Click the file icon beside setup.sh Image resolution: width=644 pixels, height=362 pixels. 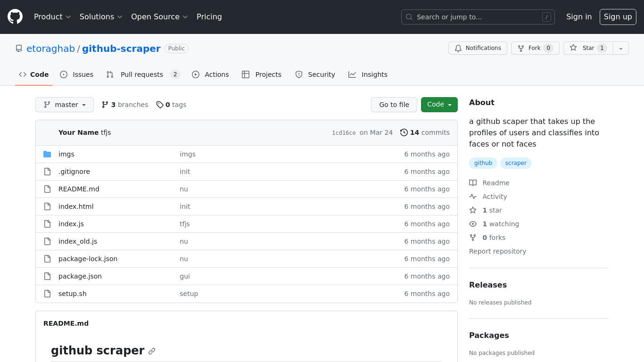click(x=47, y=294)
